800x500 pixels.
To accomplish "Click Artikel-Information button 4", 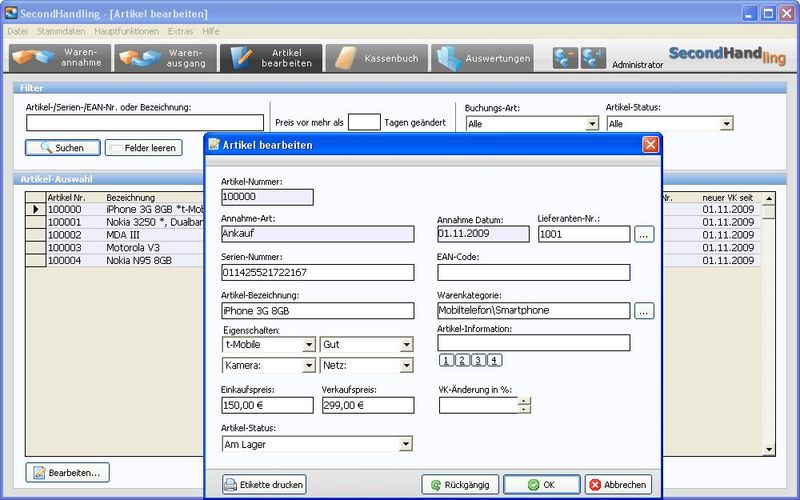I will pos(494,360).
